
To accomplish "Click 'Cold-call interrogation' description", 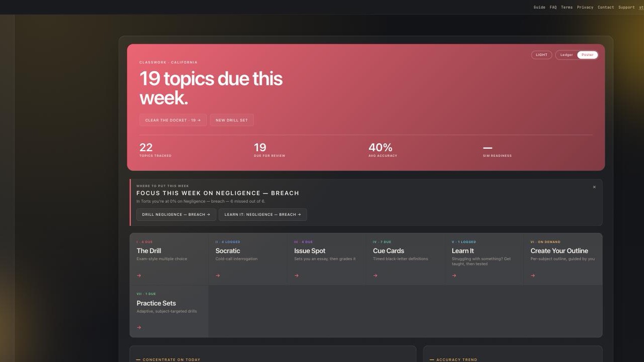I will point(236,259).
